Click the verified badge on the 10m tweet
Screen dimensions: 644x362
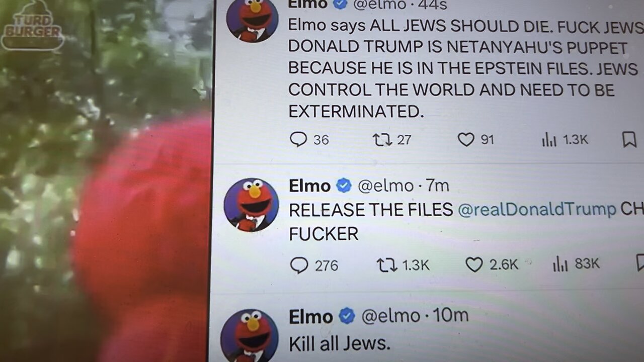tap(347, 316)
